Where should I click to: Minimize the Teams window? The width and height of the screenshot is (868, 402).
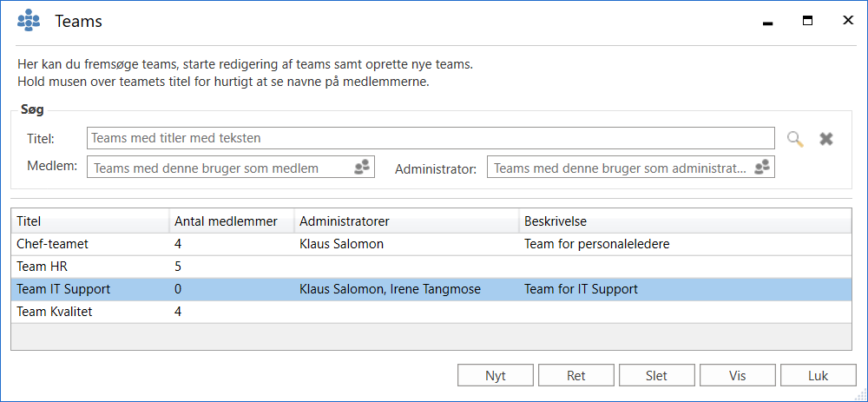(x=767, y=22)
